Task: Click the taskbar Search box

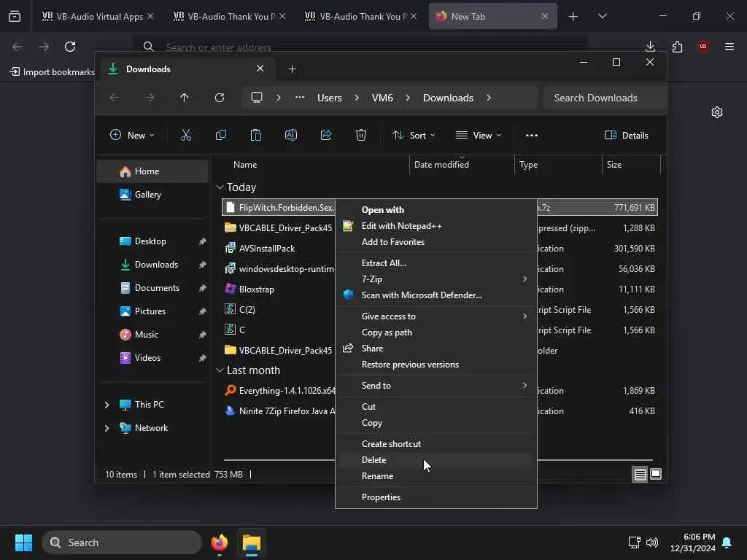Action: pos(122,542)
